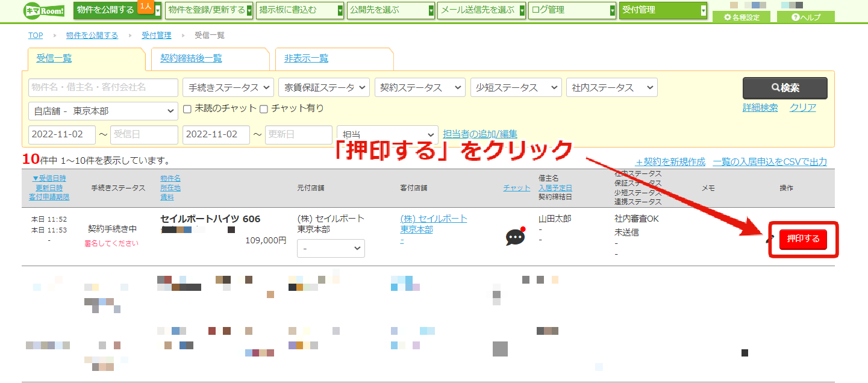Click the arrow on 受付管理 menu
Screen dimensions: 868x383
703,10
